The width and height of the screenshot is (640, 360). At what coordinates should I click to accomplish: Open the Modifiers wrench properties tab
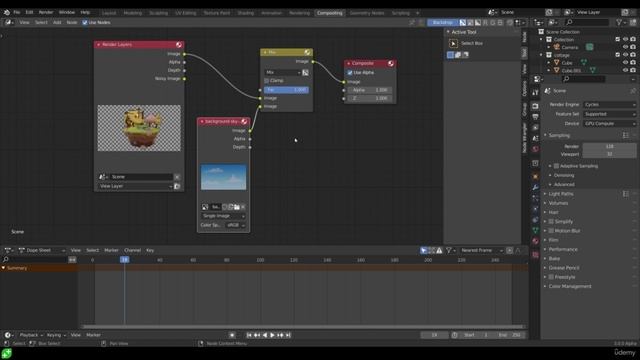pos(535,187)
